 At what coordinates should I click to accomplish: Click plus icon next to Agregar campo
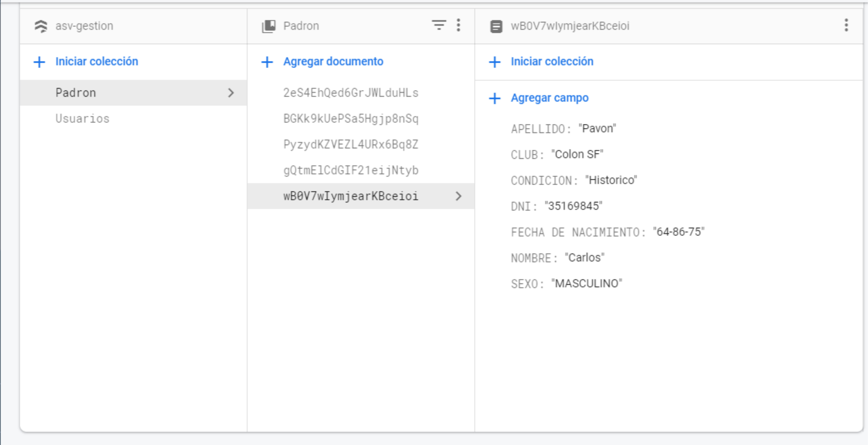[x=495, y=98]
